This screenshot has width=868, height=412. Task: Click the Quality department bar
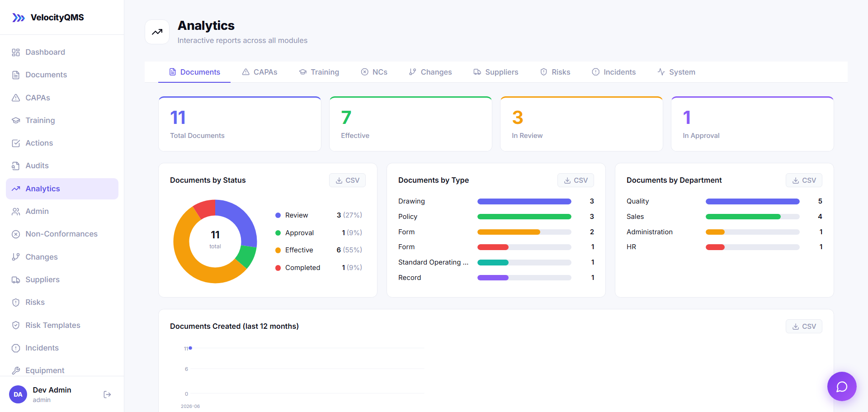click(x=753, y=201)
